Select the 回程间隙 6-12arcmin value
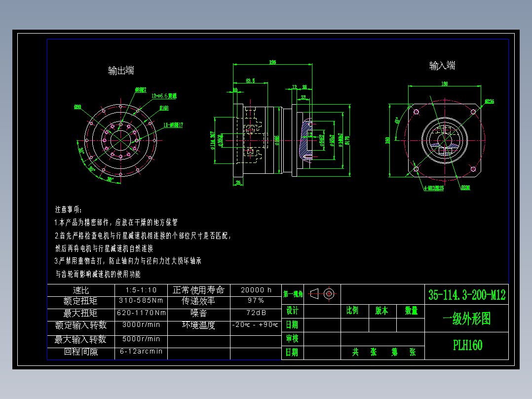532x399 pixels. (x=142, y=352)
